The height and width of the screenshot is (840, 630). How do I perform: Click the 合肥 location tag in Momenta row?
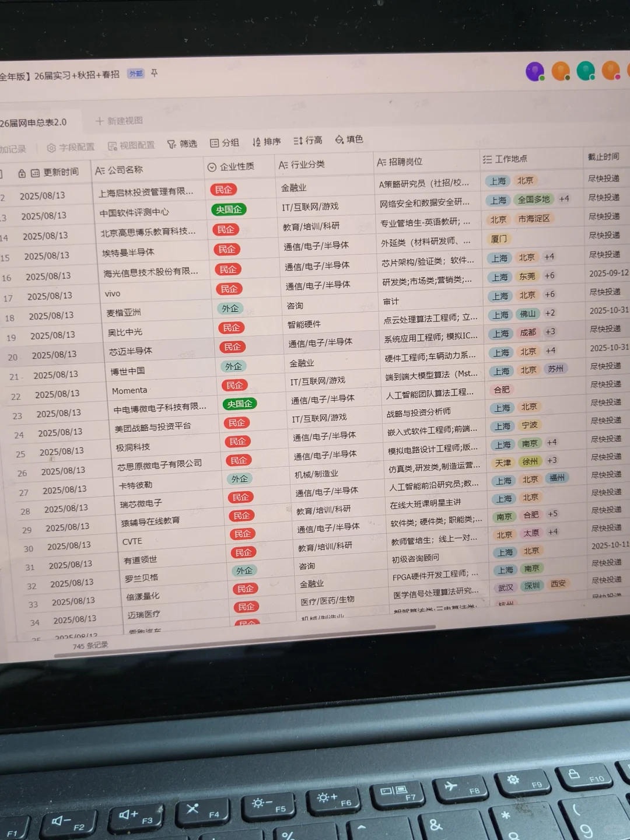(502, 390)
